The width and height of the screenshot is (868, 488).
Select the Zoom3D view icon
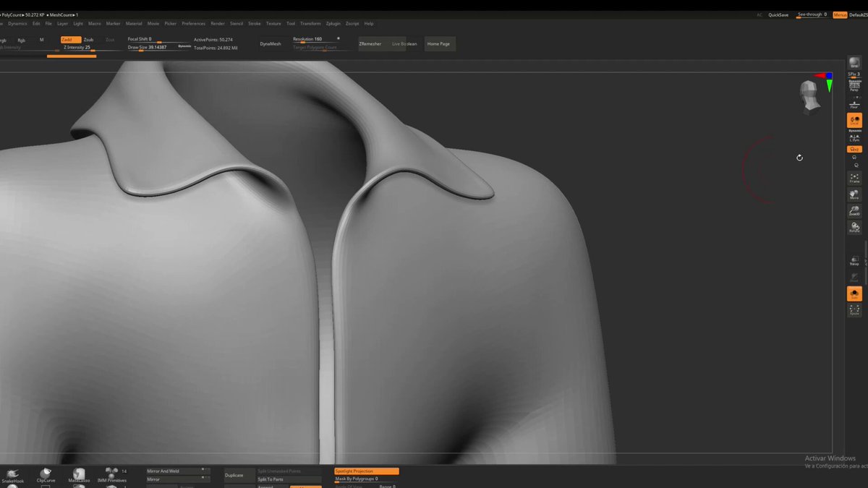coord(854,211)
